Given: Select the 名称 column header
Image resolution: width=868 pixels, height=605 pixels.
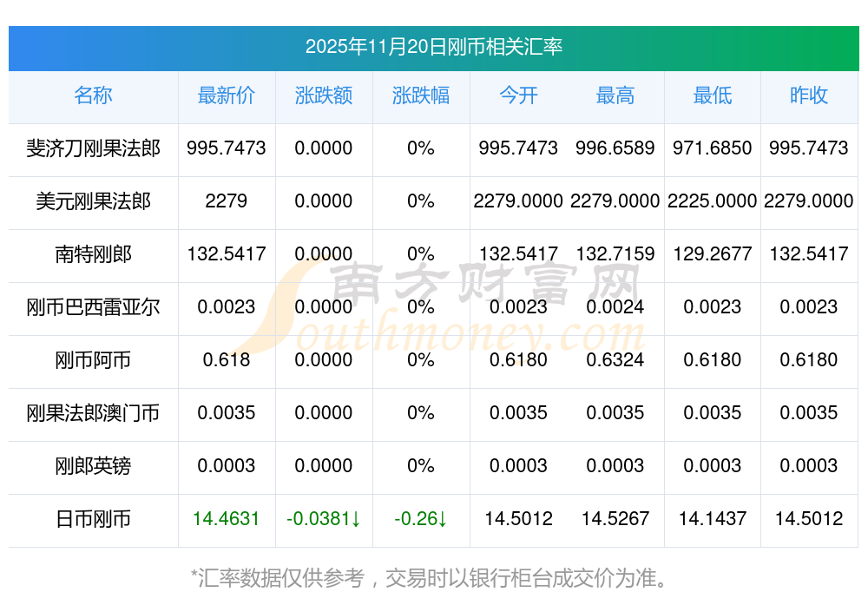Looking at the screenshot, I should click(93, 95).
